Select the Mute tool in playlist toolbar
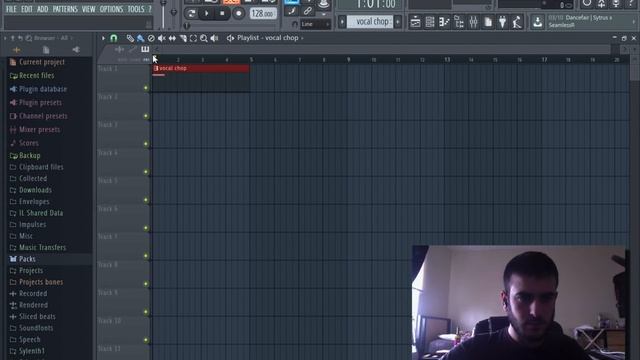The height and width of the screenshot is (360, 640). pos(162,38)
